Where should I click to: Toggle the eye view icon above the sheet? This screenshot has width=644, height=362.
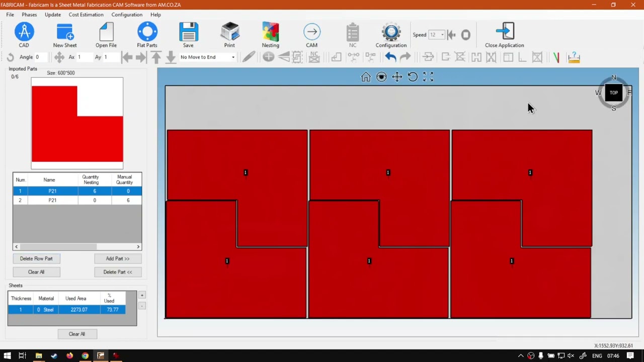381,77
